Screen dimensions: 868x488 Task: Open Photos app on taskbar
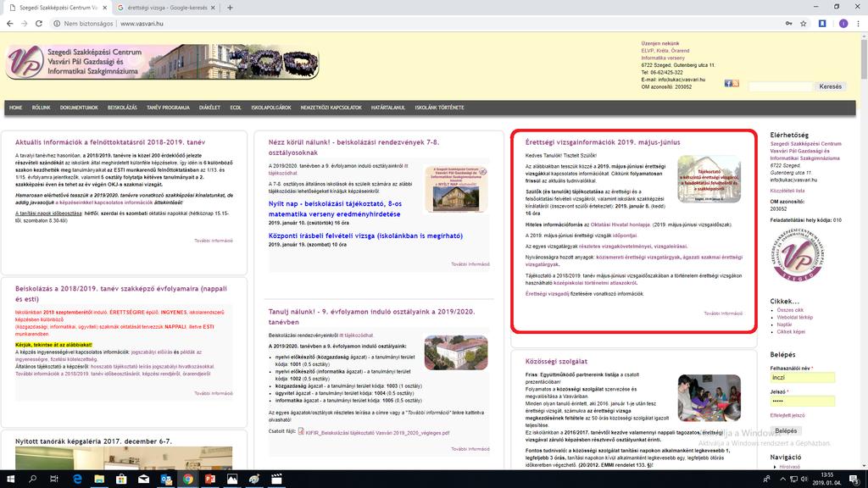pos(232,480)
